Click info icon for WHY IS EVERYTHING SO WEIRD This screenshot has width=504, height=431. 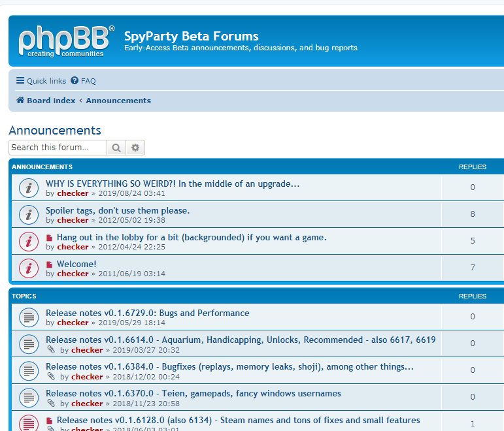tap(29, 188)
